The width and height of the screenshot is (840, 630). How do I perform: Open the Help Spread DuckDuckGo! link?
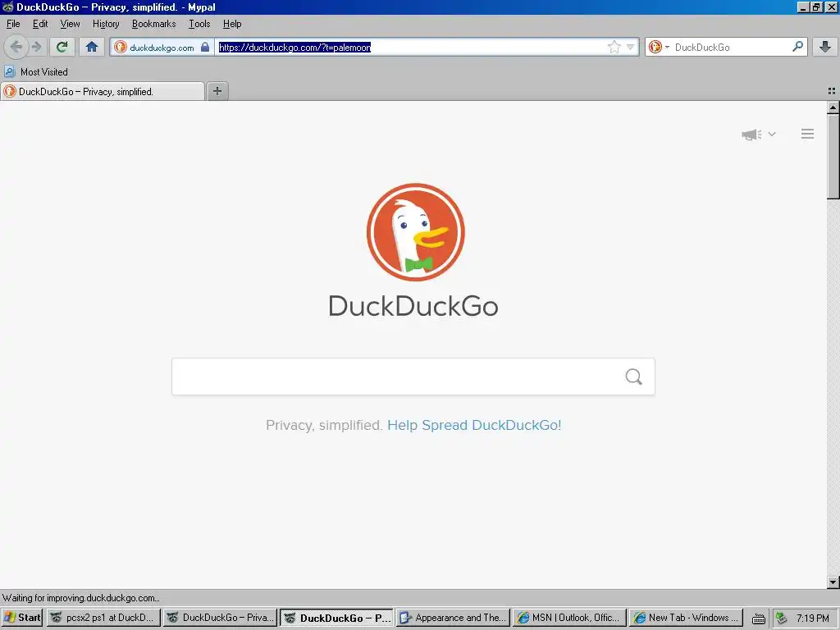[x=474, y=425]
